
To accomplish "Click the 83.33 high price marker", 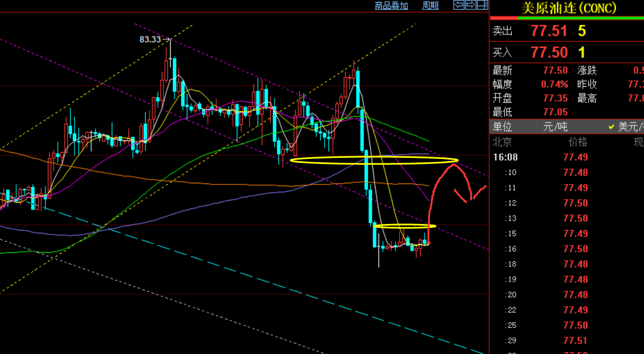I will pyautogui.click(x=150, y=39).
